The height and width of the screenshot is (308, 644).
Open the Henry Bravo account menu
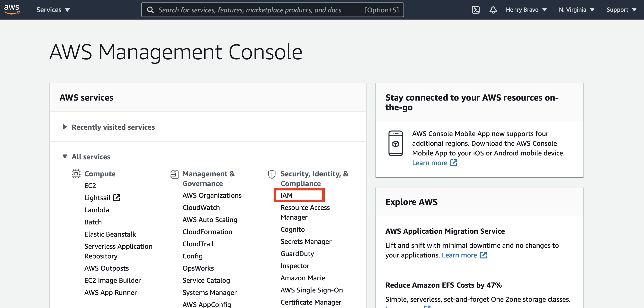click(526, 10)
